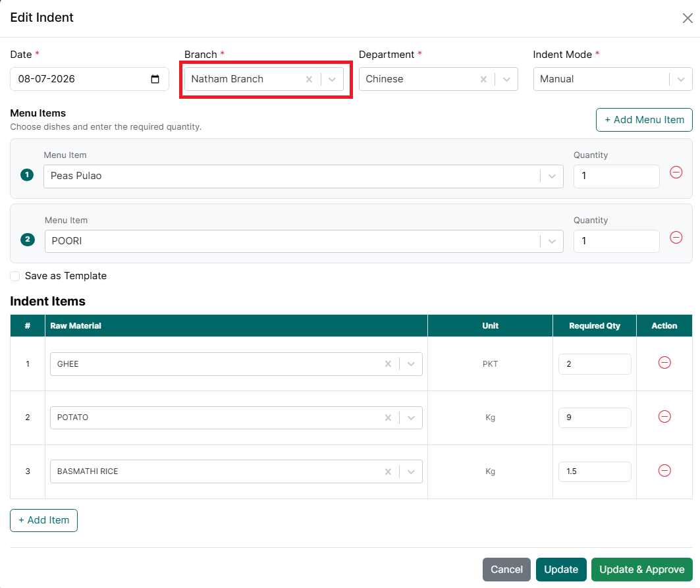Enable Save as Template checkbox
The width and height of the screenshot is (700, 588).
15,276
